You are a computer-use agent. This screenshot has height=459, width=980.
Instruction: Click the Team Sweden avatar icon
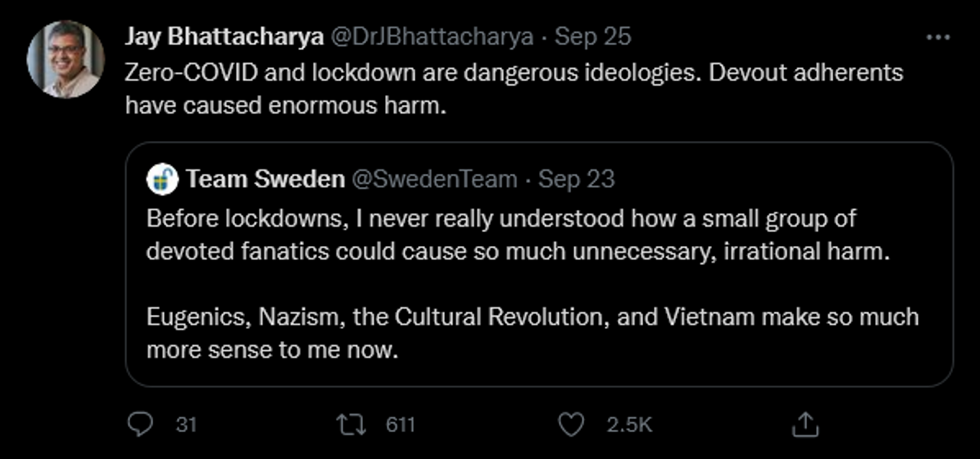coord(162,180)
